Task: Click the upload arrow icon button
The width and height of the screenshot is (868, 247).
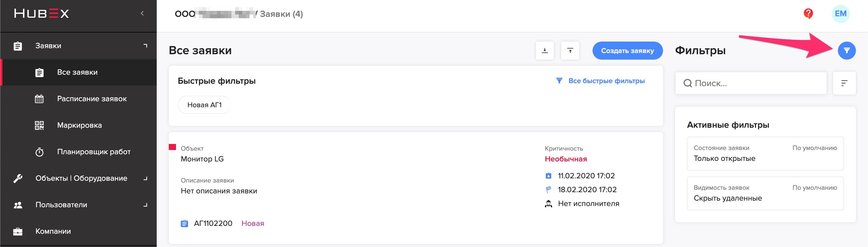Action: (570, 51)
